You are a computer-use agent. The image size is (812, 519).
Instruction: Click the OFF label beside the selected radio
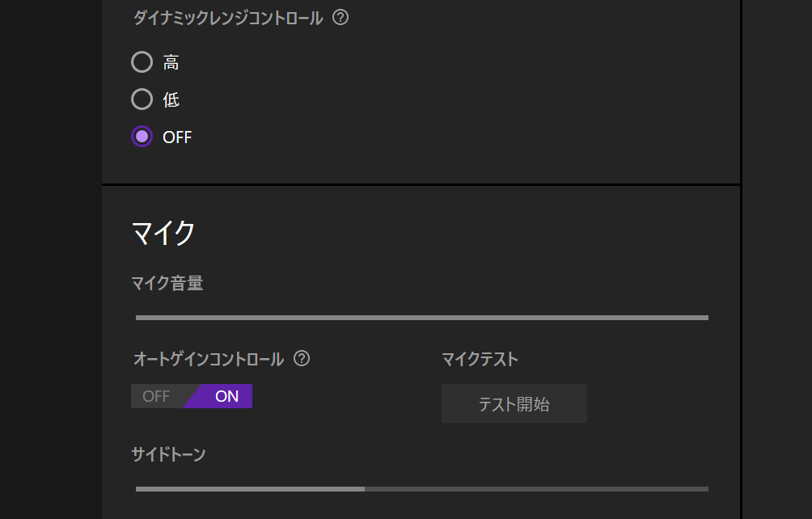(x=177, y=137)
